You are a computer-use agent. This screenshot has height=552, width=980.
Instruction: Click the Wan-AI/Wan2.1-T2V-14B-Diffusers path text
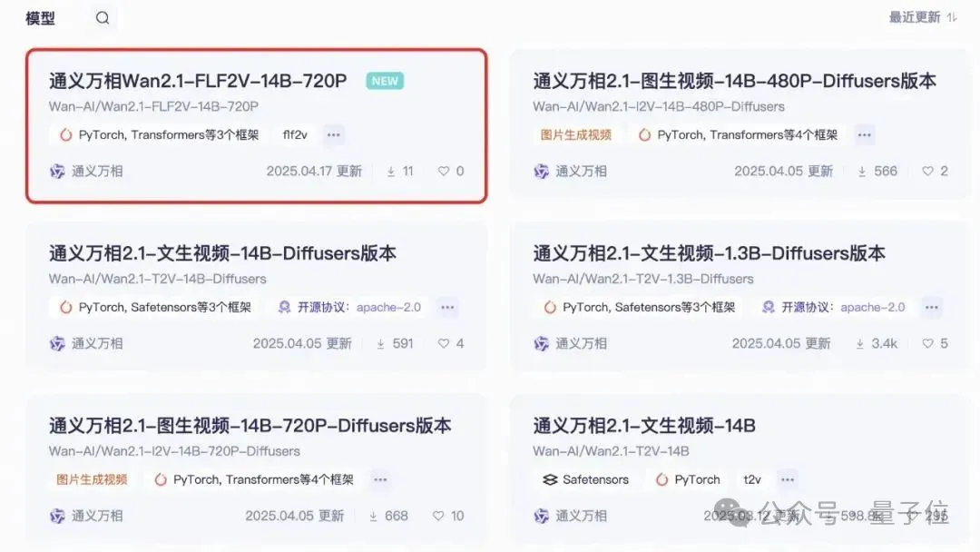[x=158, y=279]
